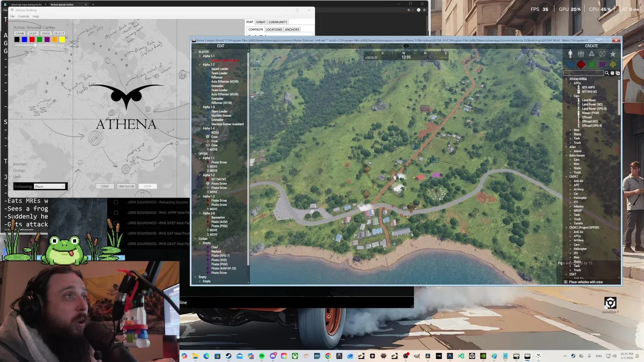
Task: Select Land Rover (SPG-9) in Cars list
Action: [594, 109]
